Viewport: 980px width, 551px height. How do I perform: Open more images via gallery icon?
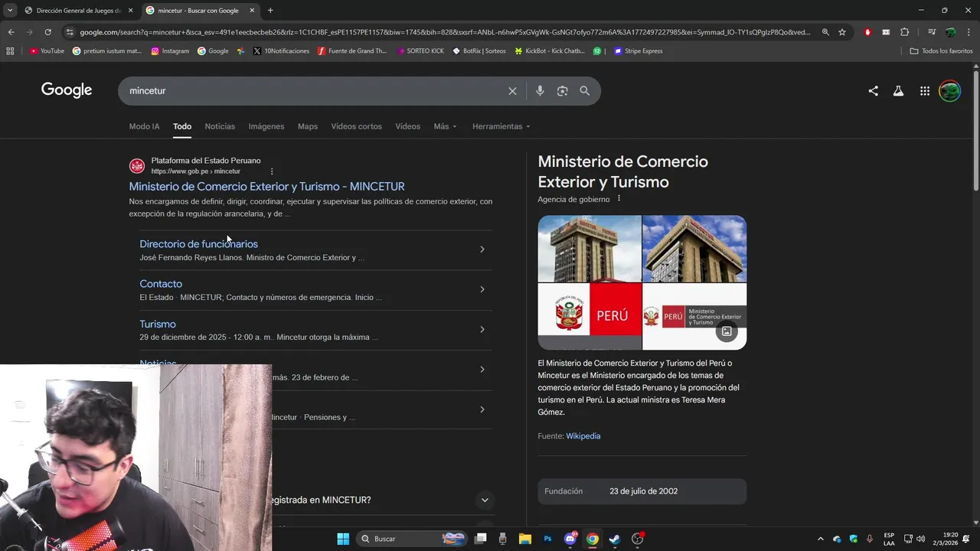727,331
